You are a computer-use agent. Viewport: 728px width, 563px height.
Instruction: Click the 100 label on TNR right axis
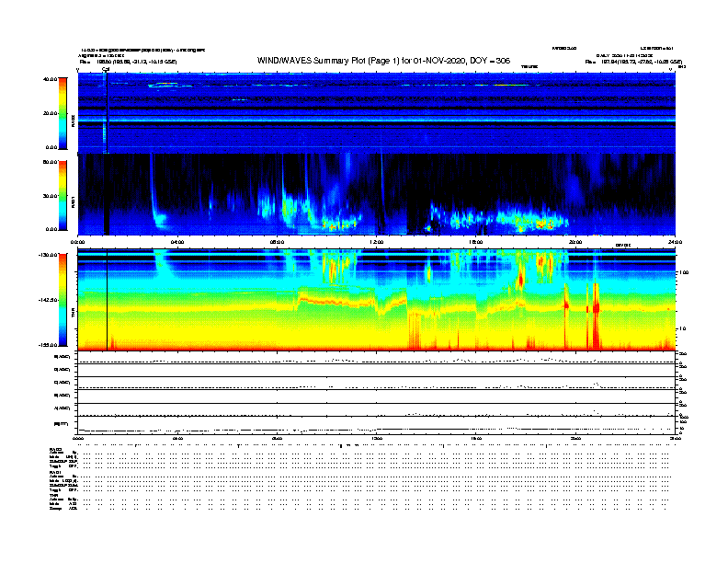click(684, 272)
